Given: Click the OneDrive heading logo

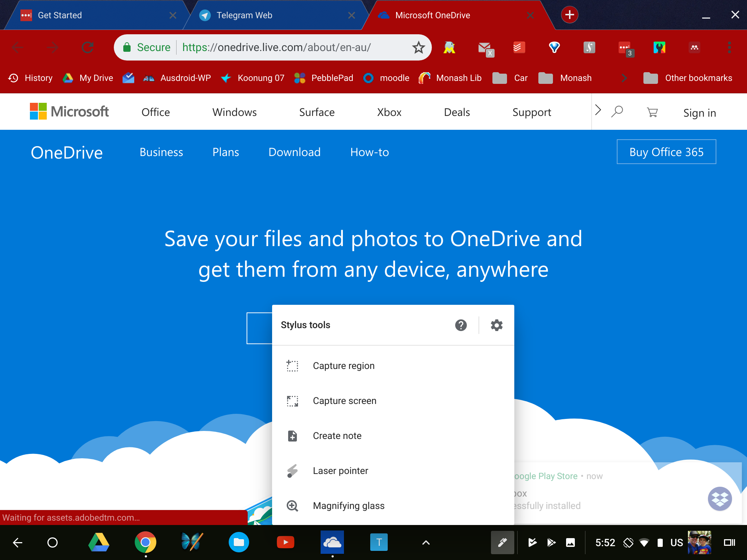Looking at the screenshot, I should (x=67, y=152).
